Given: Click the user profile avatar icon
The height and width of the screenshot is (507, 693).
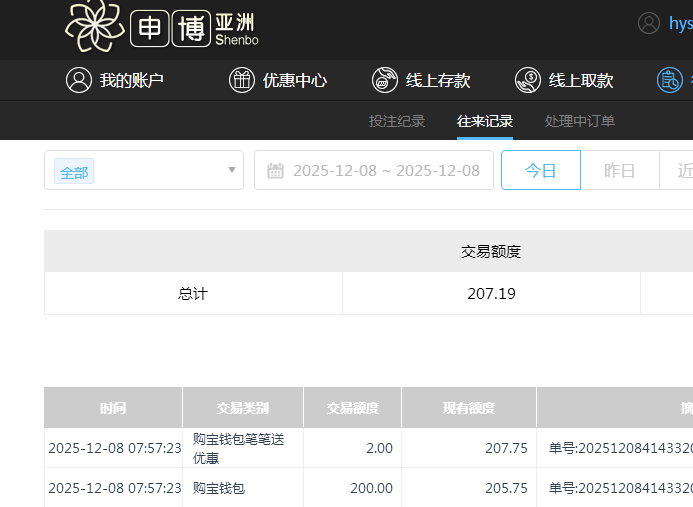Looking at the screenshot, I should click(649, 23).
